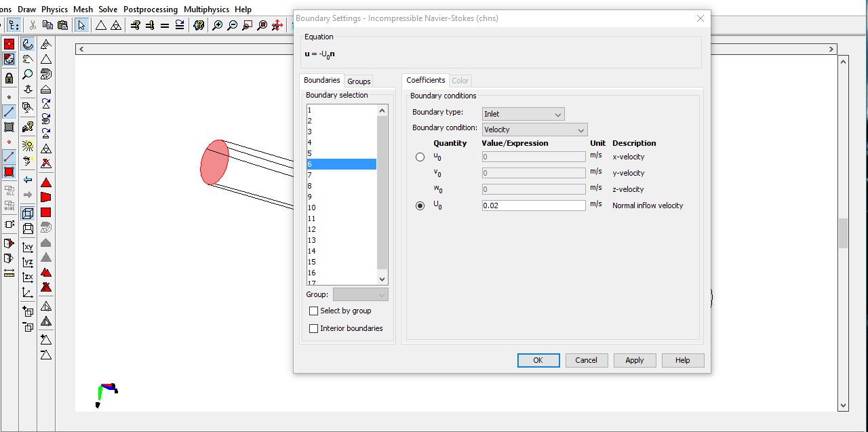
Task: Open the Solve menu
Action: point(108,9)
